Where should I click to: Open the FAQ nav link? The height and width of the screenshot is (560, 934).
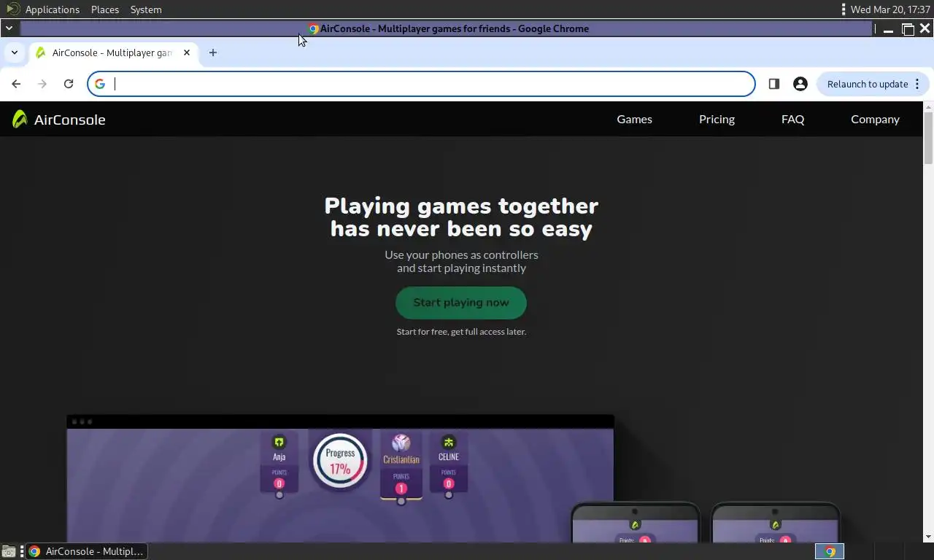click(792, 119)
